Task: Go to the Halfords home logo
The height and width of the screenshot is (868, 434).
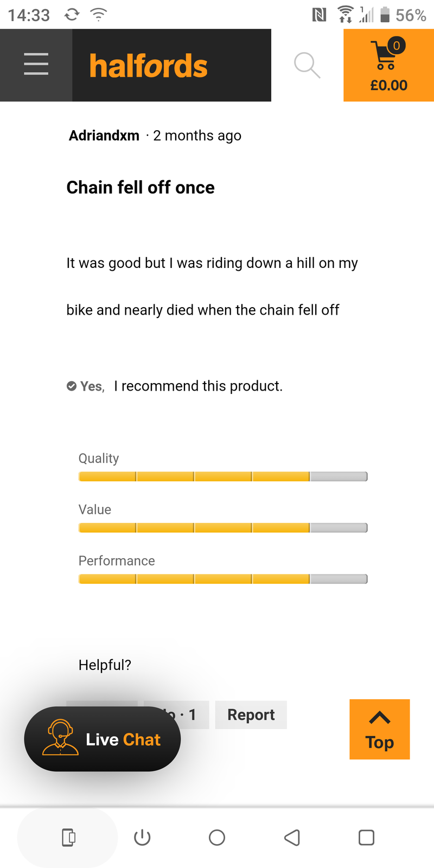Action: (149, 66)
